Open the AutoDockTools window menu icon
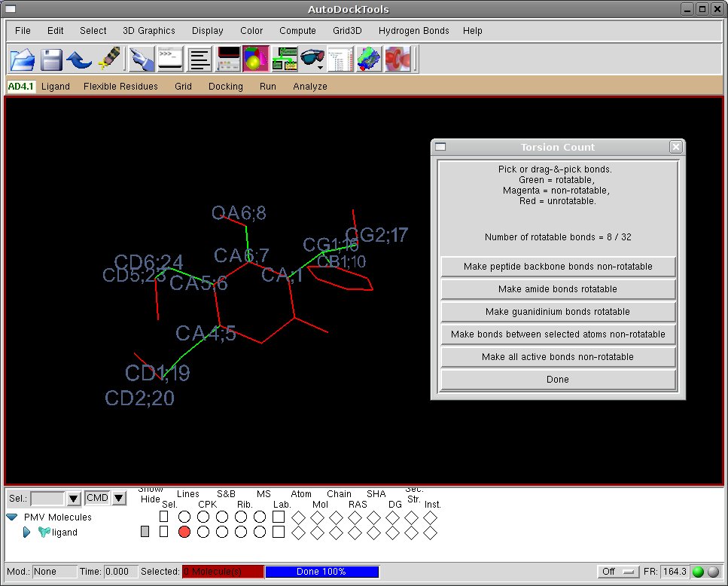The width and height of the screenshot is (728, 586). pyautogui.click(x=11, y=9)
